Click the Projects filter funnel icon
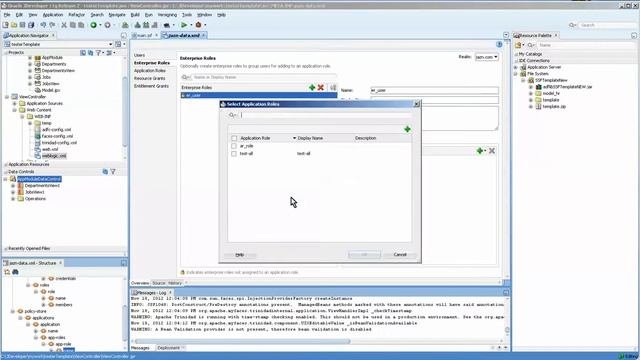The image size is (640, 360). click(x=98, y=53)
